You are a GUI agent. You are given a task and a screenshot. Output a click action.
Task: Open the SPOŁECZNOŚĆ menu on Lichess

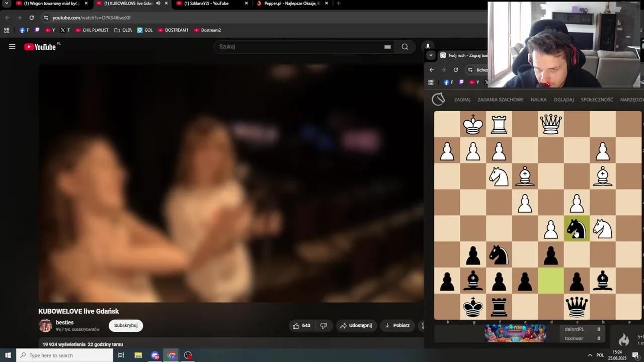597,100
